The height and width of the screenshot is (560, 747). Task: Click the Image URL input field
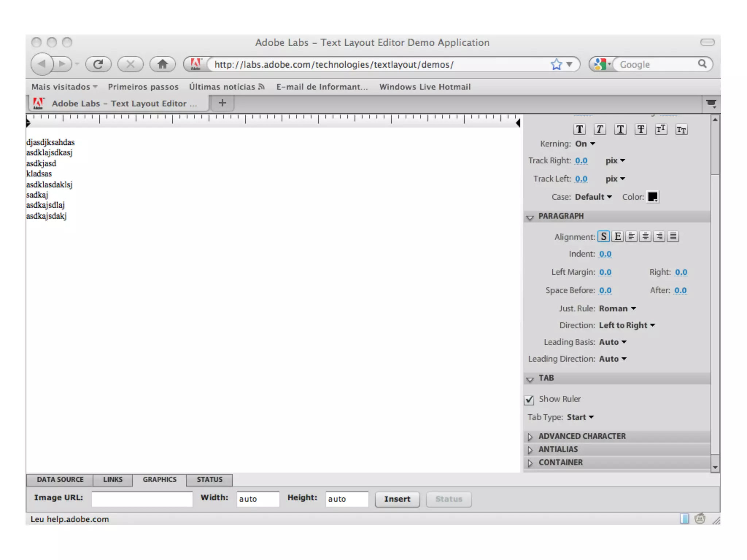[x=142, y=499]
